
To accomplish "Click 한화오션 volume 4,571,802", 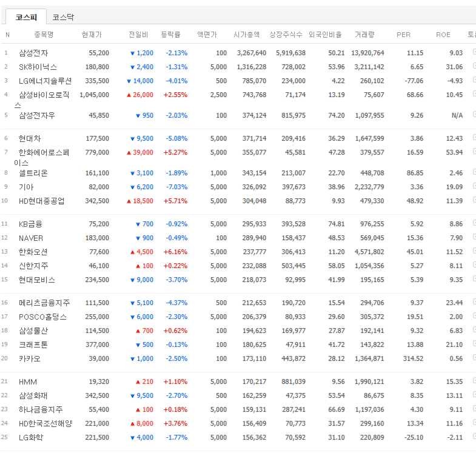I will coord(369,252).
